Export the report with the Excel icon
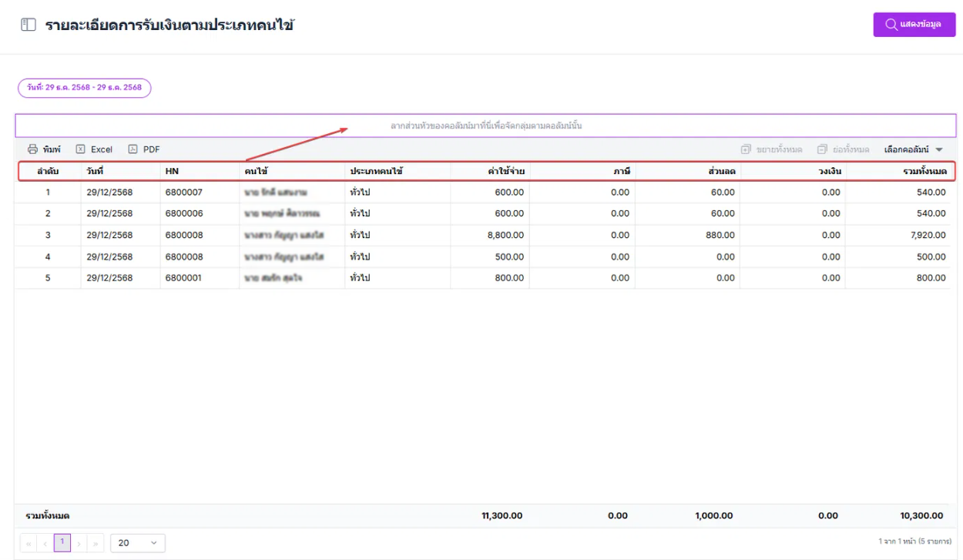The width and height of the screenshot is (963, 560). pos(80,149)
